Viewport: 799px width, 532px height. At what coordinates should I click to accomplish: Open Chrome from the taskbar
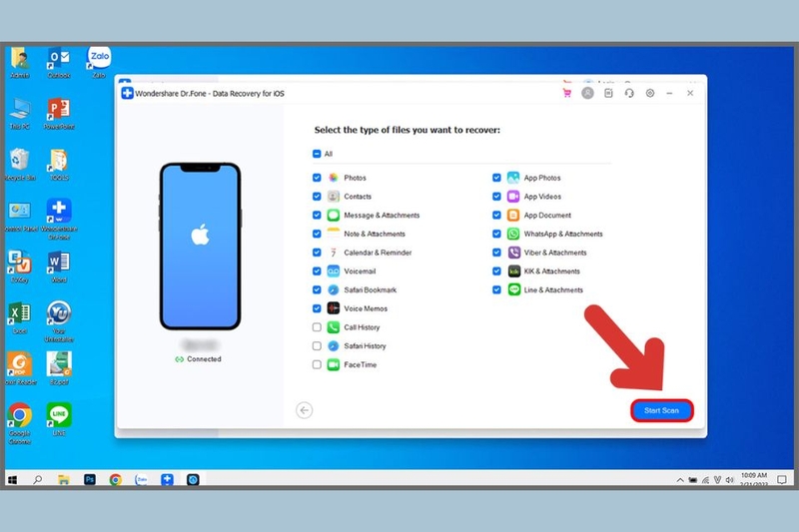[x=116, y=479]
